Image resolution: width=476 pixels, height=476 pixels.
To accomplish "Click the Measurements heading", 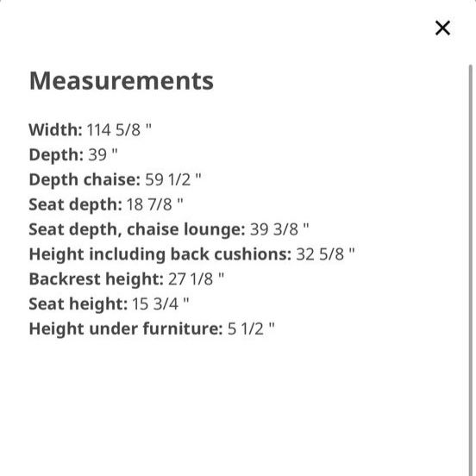I will click(x=121, y=81).
